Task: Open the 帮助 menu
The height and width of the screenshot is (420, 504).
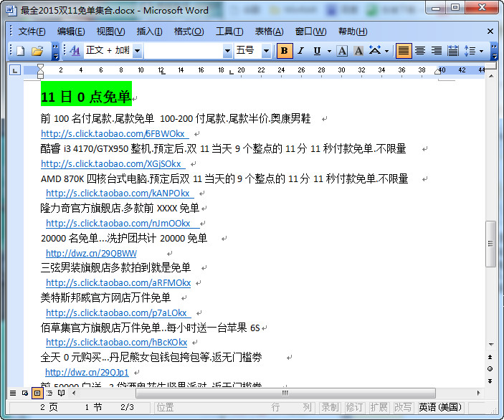Action: click(x=353, y=32)
